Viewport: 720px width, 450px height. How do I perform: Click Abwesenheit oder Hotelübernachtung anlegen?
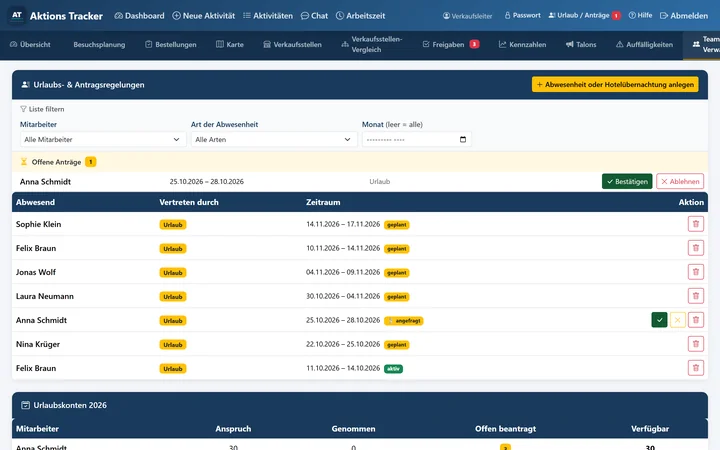[615, 84]
